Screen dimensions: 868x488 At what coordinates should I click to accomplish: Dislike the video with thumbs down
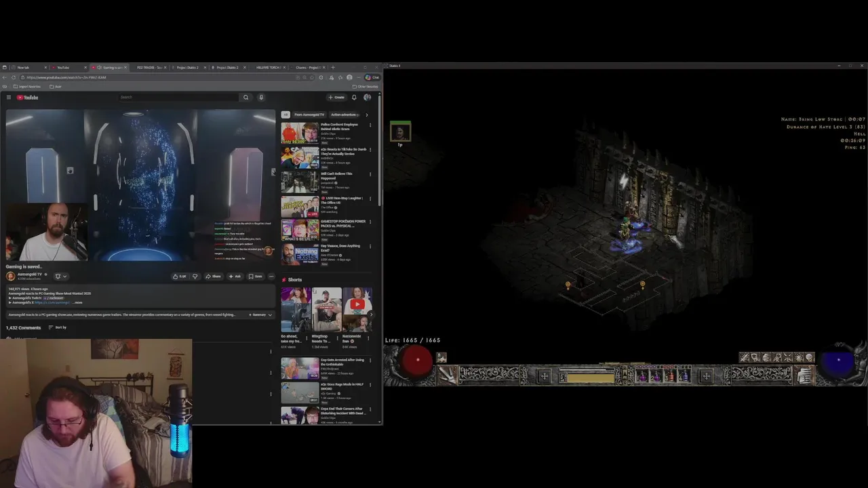195,276
